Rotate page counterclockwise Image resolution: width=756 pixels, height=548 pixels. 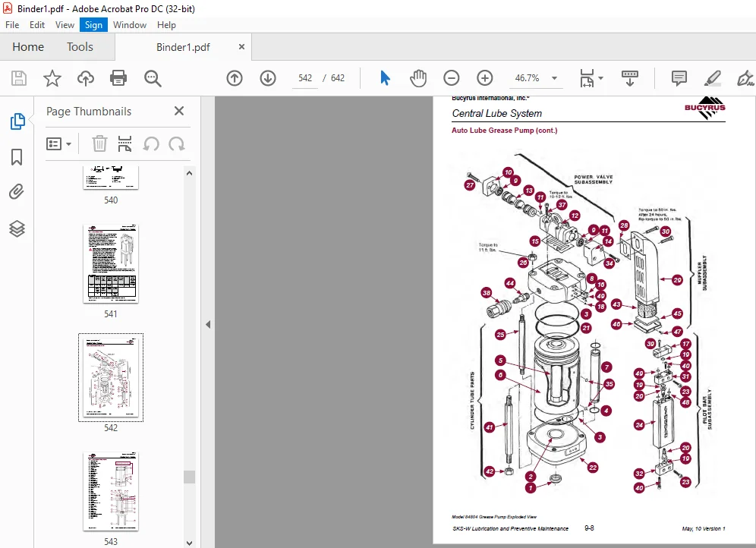point(151,143)
